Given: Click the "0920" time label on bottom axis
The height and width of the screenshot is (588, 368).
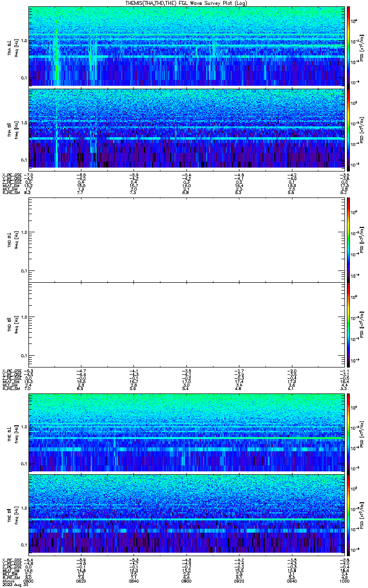Looking at the screenshot, I should tap(239, 581).
